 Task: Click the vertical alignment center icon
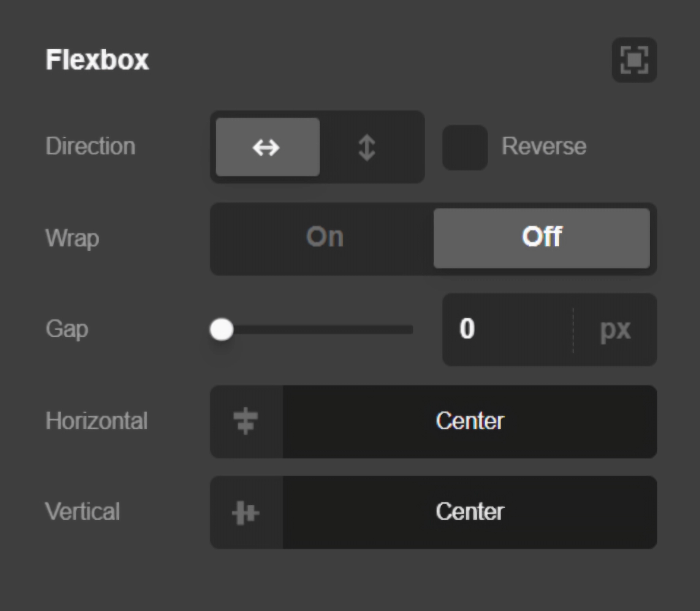(246, 512)
